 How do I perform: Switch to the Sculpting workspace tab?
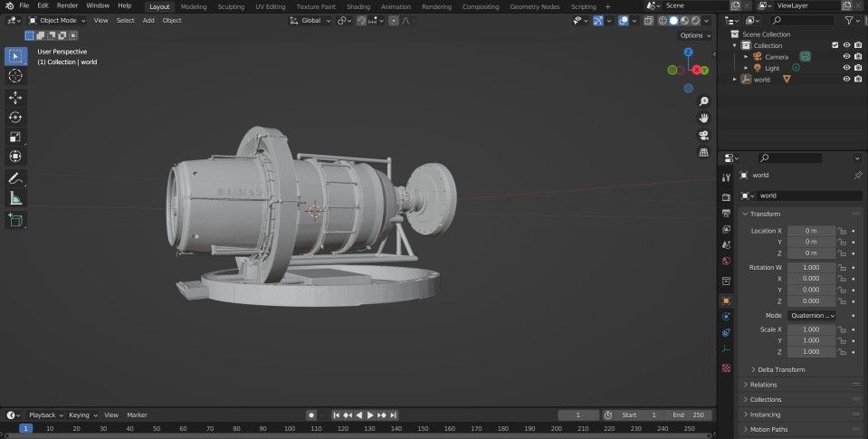(231, 6)
